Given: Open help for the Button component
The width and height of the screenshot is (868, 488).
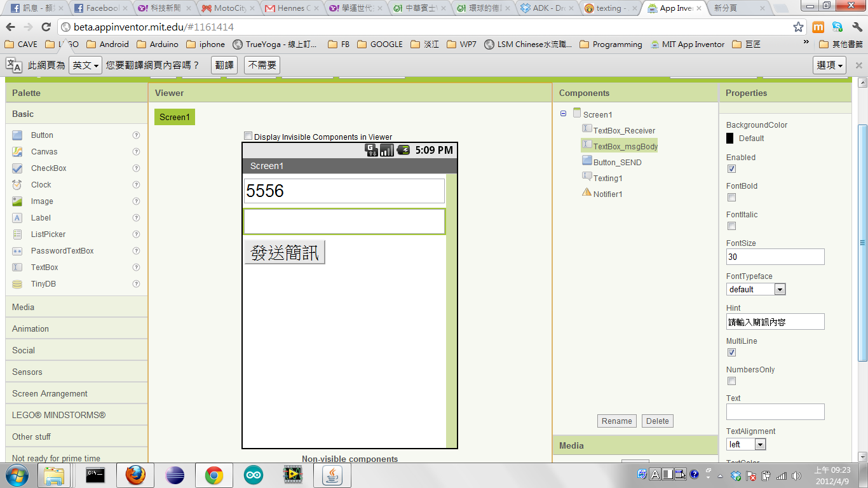Looking at the screenshot, I should point(136,135).
